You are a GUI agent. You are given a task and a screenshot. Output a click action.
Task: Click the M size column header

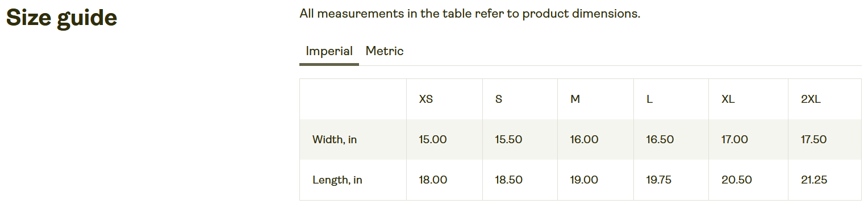click(x=575, y=99)
